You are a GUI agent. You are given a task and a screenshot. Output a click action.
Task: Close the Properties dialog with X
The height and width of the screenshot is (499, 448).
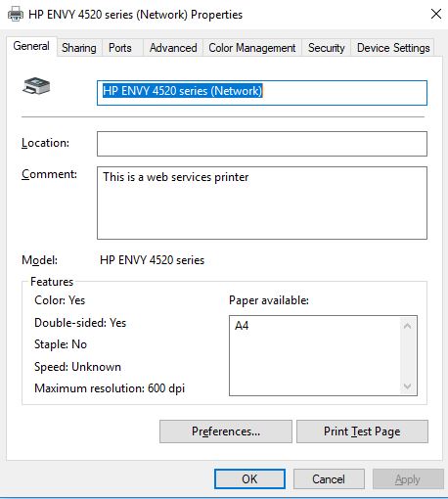pos(436,14)
